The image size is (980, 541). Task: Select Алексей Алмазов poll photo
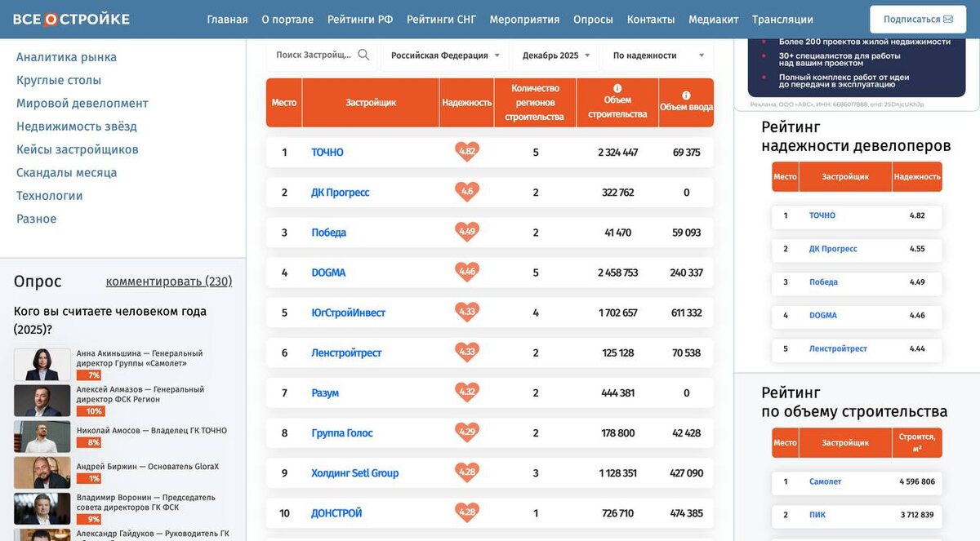[x=42, y=401]
